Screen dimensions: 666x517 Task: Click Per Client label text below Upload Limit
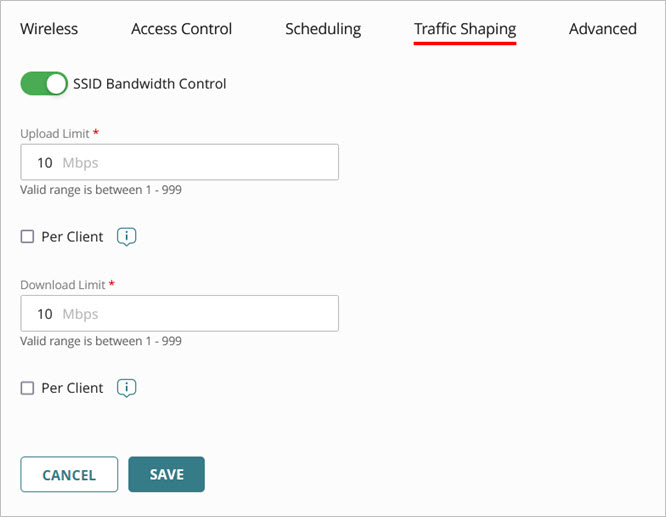tap(72, 237)
